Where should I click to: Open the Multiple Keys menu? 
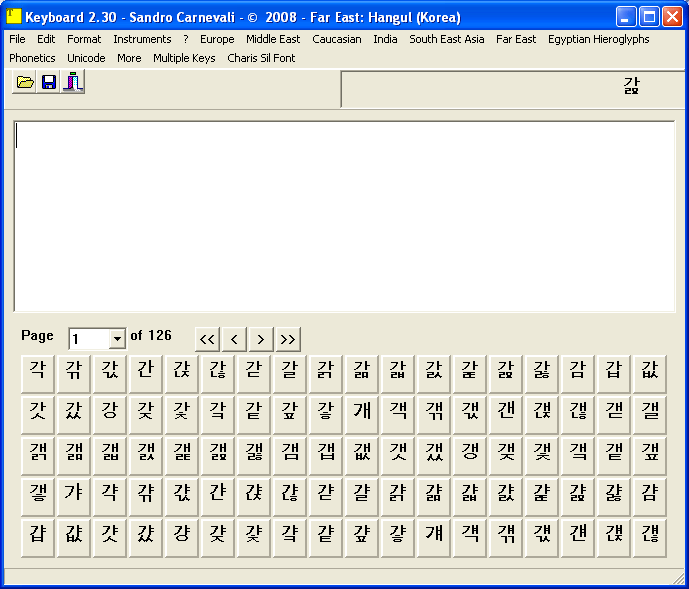tap(184, 58)
